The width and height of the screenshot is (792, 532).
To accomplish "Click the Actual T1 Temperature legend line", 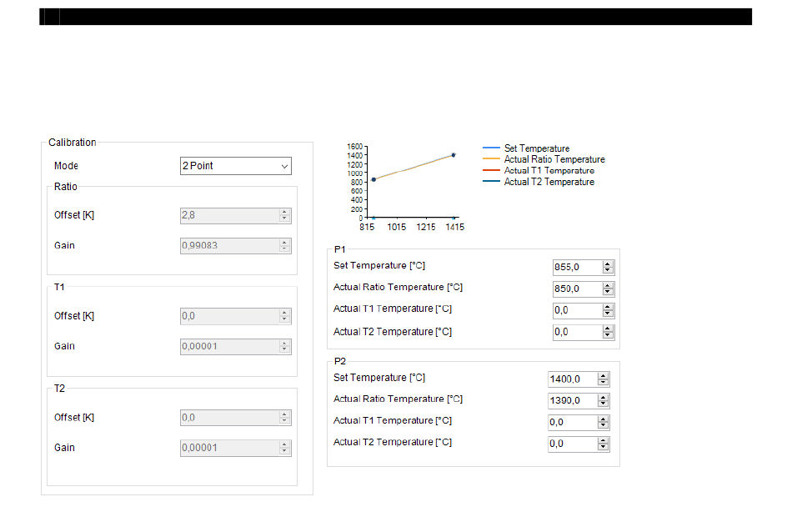I will point(492,170).
